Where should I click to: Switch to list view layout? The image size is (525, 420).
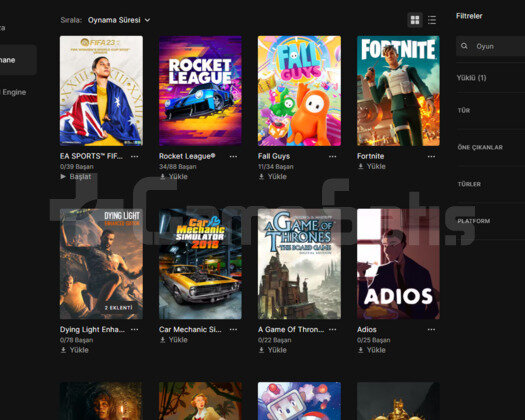tap(432, 20)
